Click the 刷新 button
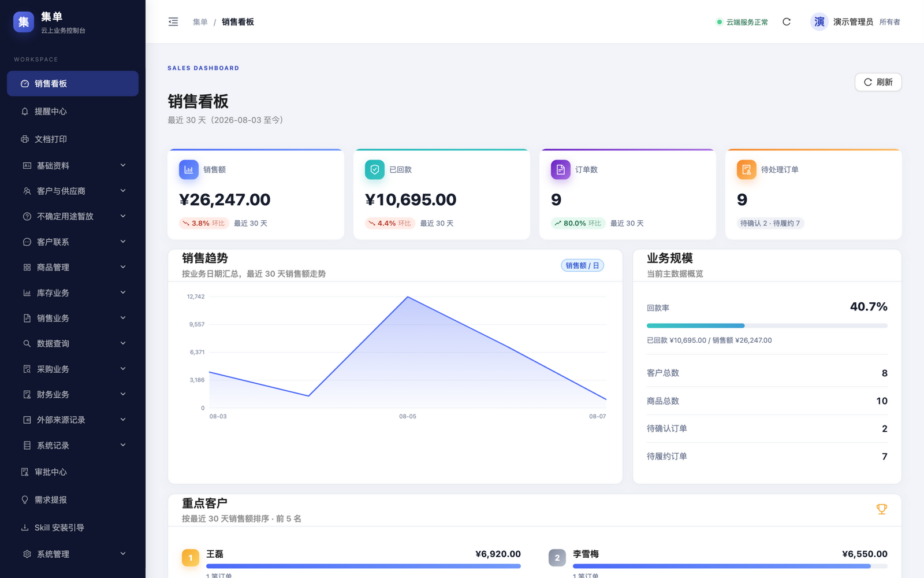Image resolution: width=924 pixels, height=578 pixels. (878, 82)
